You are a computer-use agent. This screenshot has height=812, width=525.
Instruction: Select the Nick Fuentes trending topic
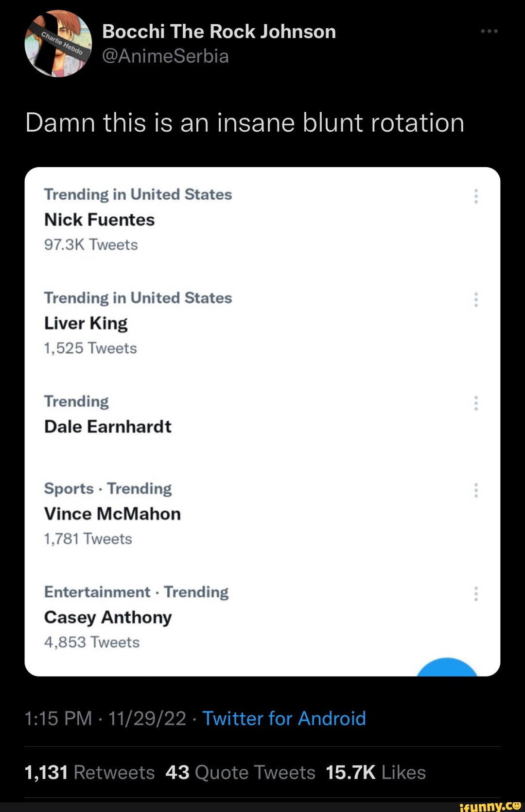100,220
